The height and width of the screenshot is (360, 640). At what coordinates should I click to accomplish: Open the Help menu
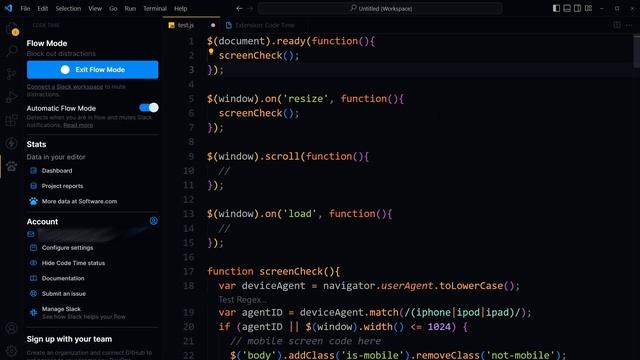(x=180, y=9)
